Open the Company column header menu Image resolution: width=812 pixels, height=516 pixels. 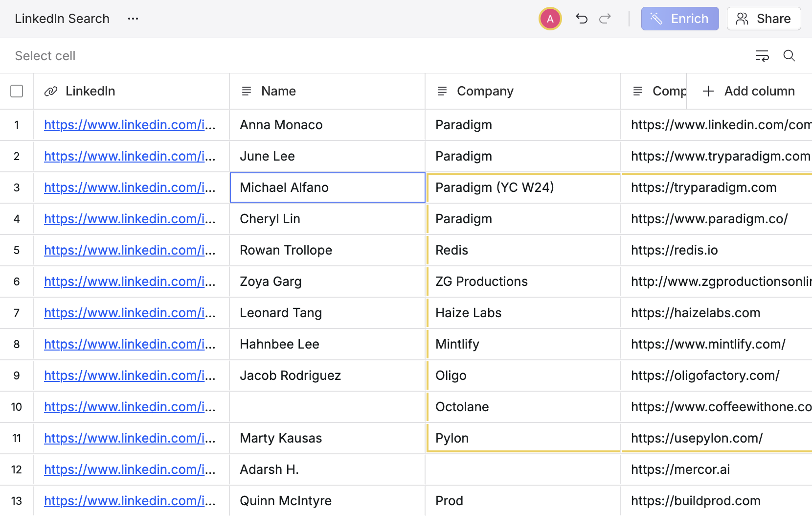pyautogui.click(x=523, y=91)
